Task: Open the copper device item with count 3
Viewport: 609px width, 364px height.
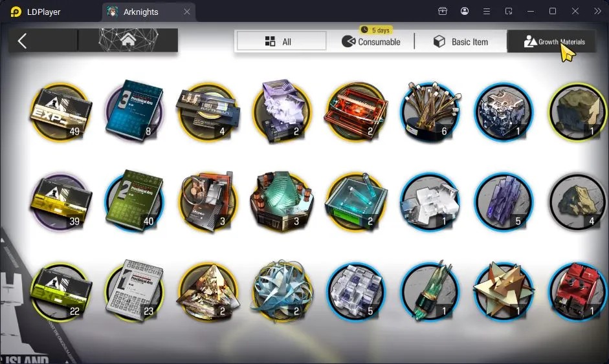Action: [208, 202]
